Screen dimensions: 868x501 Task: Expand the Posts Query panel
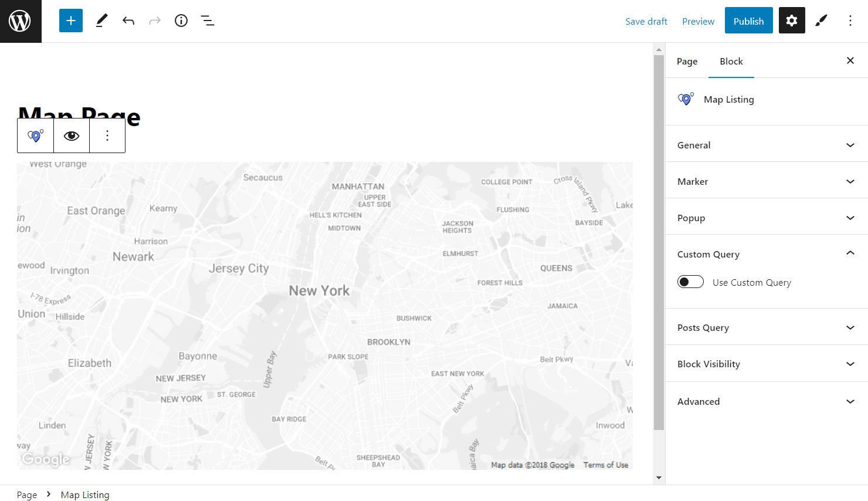tap(767, 327)
